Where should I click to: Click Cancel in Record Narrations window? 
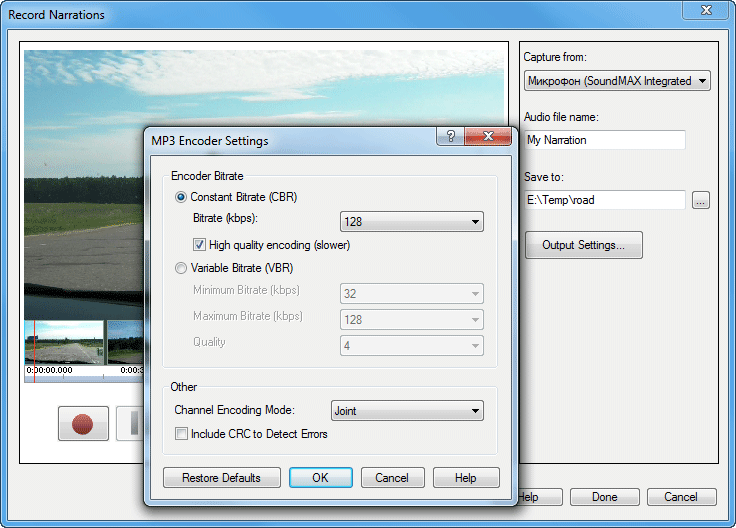(x=681, y=497)
